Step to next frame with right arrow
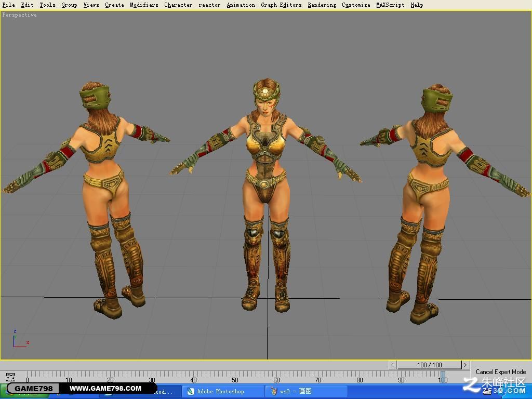This screenshot has height=399, width=532. click(465, 365)
